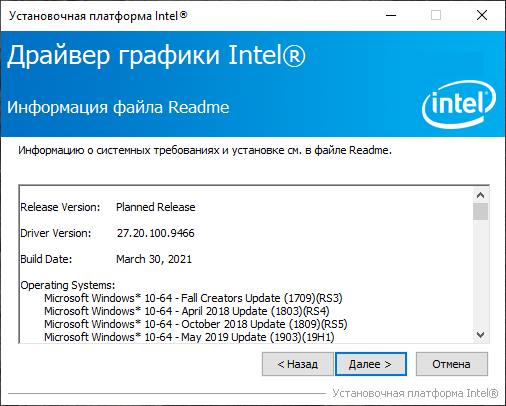Click the readme scroll up arrow
Screen dimensions: 506x406
(x=480, y=195)
